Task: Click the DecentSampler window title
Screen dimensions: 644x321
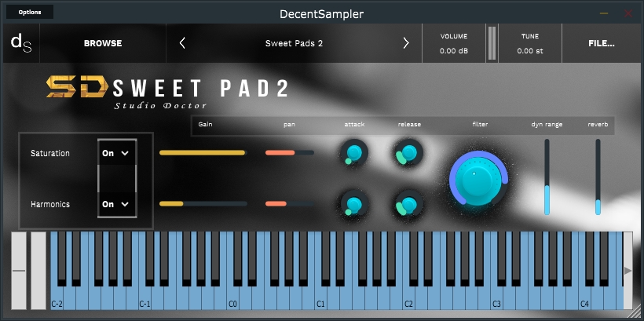Action: [321, 14]
